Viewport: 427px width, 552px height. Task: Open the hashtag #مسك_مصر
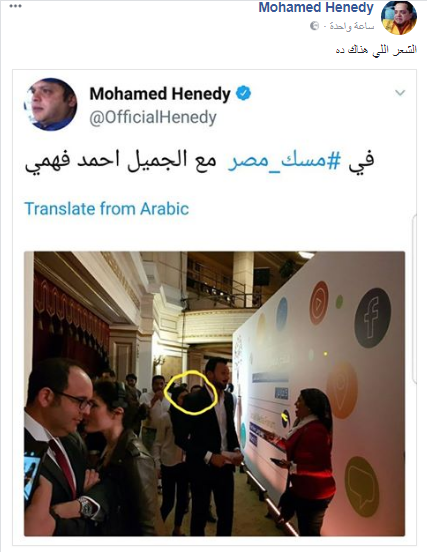point(284,161)
